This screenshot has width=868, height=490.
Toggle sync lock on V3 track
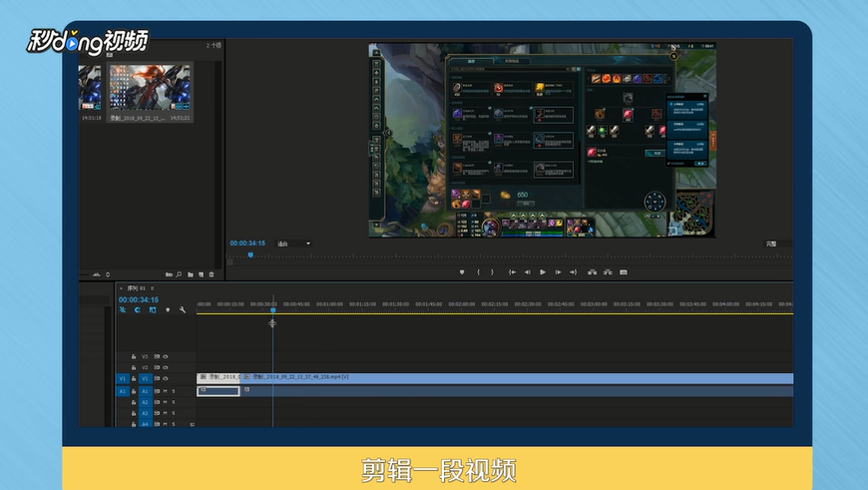click(157, 356)
